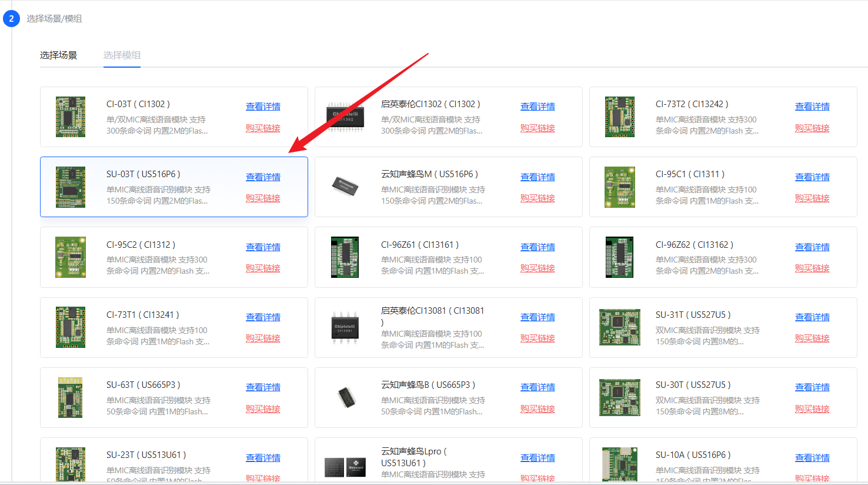The image size is (868, 485).
Task: Open the 购买链接 for SU-31T
Action: tap(812, 338)
